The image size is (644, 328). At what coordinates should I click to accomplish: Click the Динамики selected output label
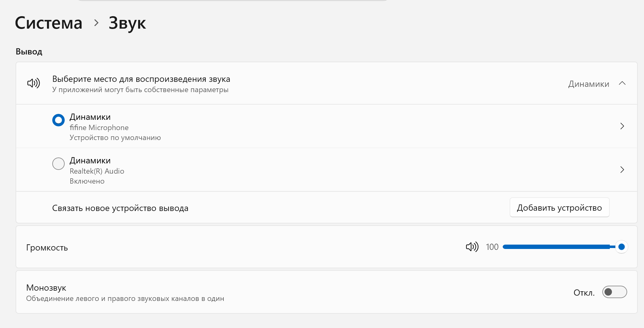point(588,84)
